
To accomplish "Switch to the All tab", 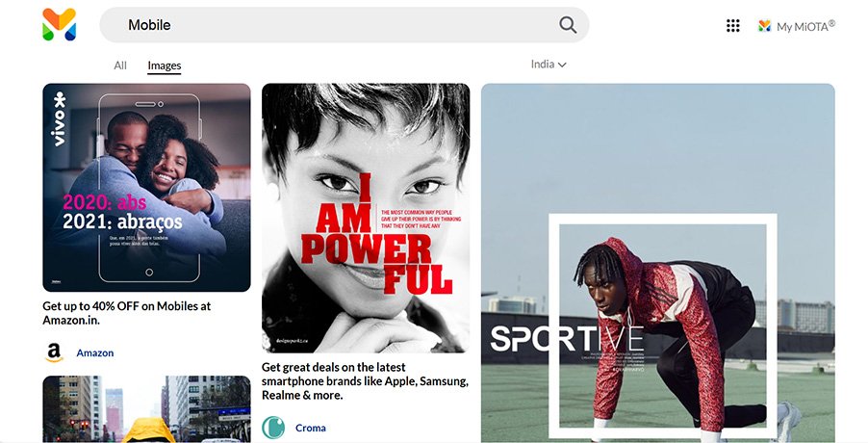I will (120, 65).
